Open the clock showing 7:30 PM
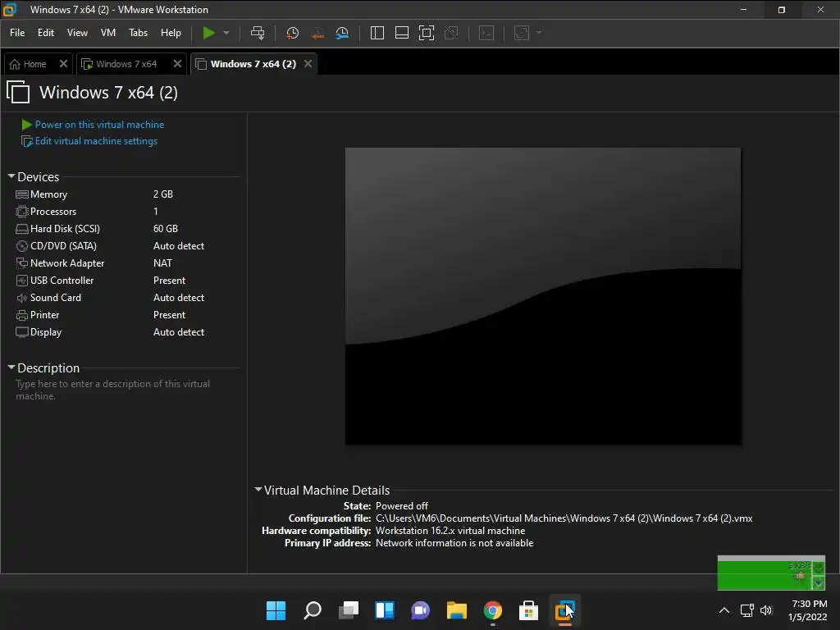Viewport: 840px width, 630px height. click(x=807, y=610)
